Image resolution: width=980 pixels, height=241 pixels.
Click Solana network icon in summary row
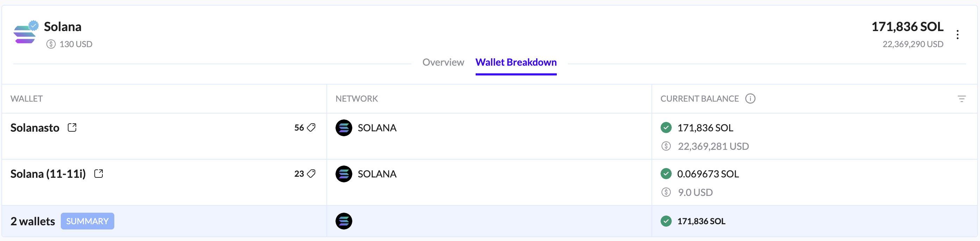point(344,221)
